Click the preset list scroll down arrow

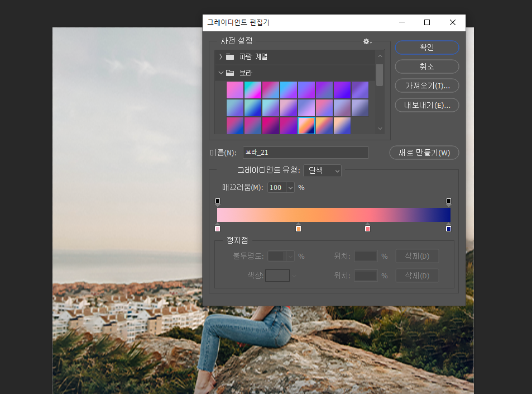click(x=380, y=129)
